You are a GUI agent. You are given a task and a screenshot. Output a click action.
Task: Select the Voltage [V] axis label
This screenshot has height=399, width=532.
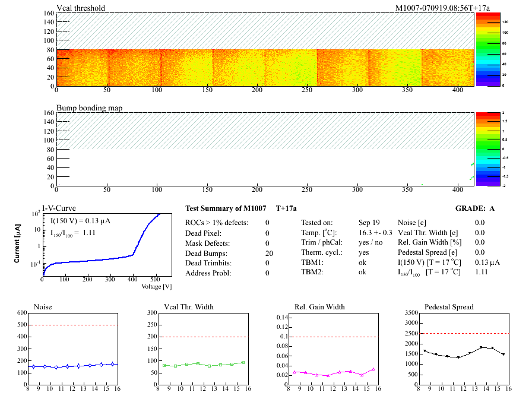[x=157, y=286]
